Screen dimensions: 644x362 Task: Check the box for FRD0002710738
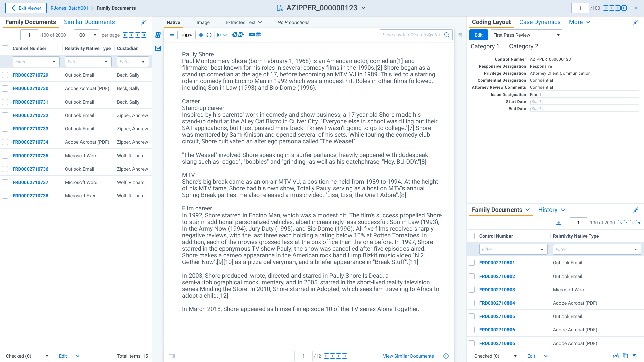[5, 196]
